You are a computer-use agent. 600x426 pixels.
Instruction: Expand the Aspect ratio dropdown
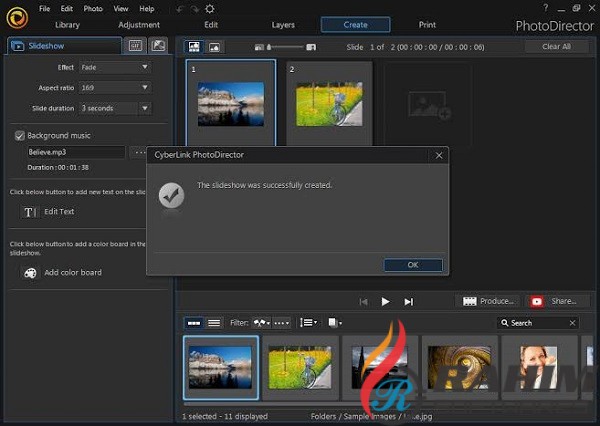click(115, 88)
